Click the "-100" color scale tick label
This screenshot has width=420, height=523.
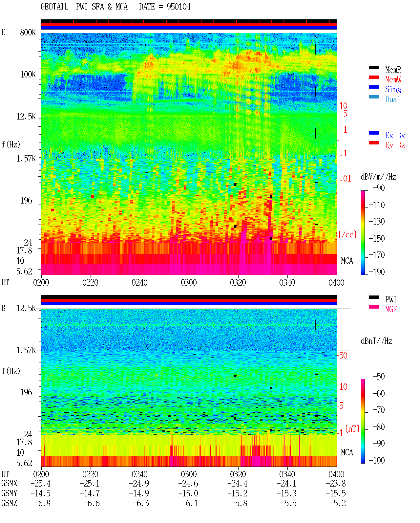click(x=377, y=461)
